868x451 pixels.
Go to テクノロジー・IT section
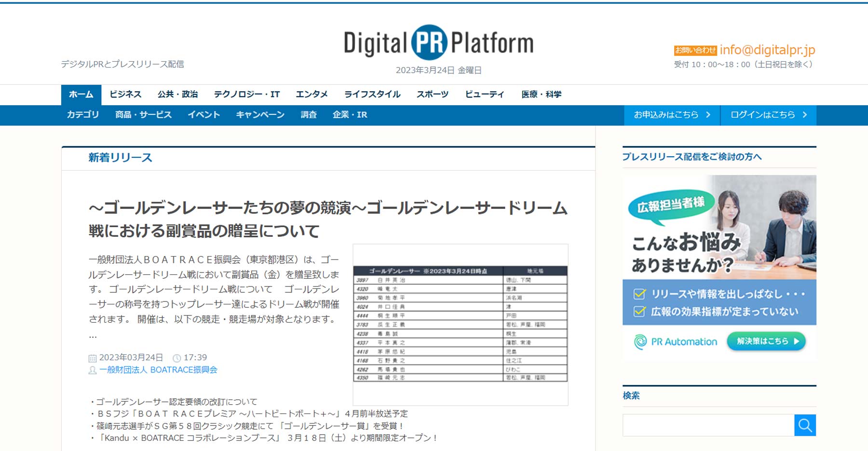coord(247,95)
